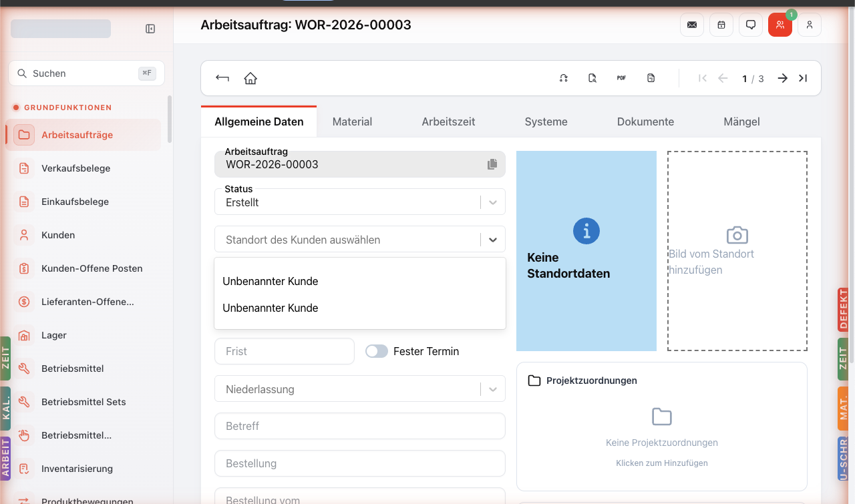Toggle the Fester Termin switch
The width and height of the screenshot is (855, 504).
[x=377, y=351]
